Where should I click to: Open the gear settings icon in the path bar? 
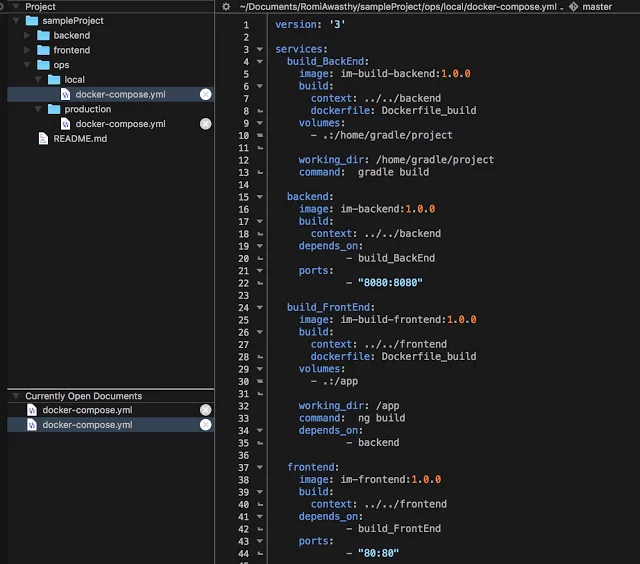[x=226, y=7]
